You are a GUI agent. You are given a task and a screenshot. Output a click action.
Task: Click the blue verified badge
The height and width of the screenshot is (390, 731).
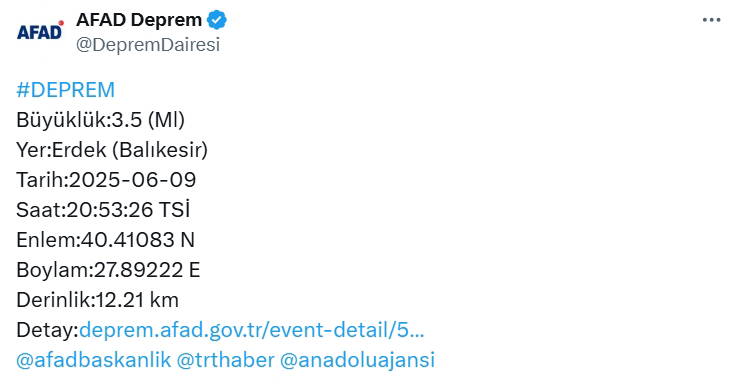coord(217,20)
